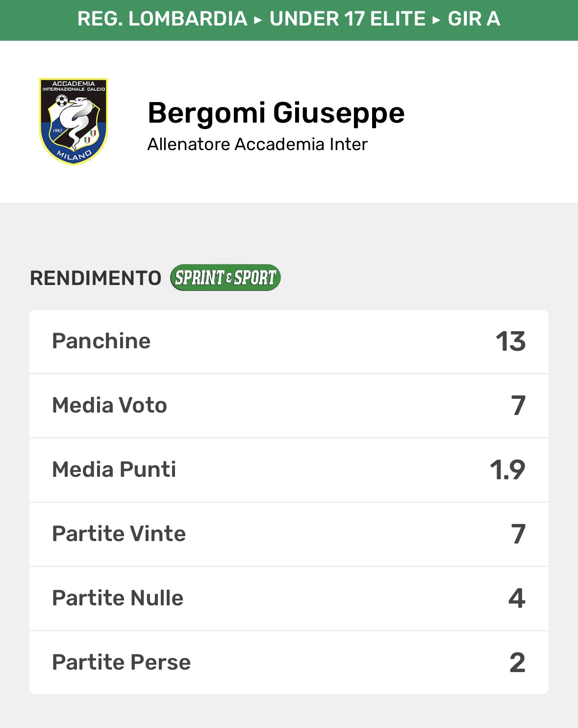Click the Media Punti value 1.9
The width and height of the screenshot is (578, 728).
click(x=507, y=470)
